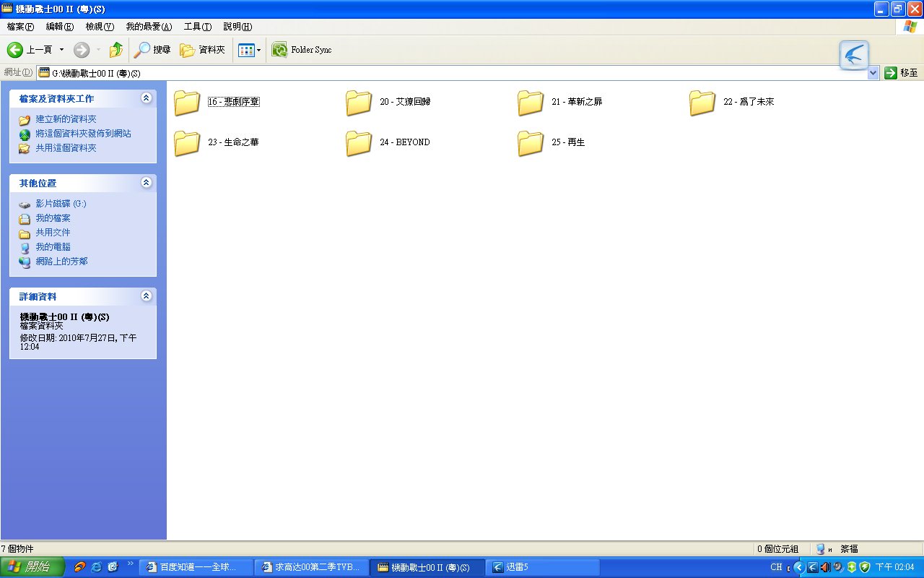924x578 pixels.
Task: Open 我的電腦 from other places
Action: point(53,247)
